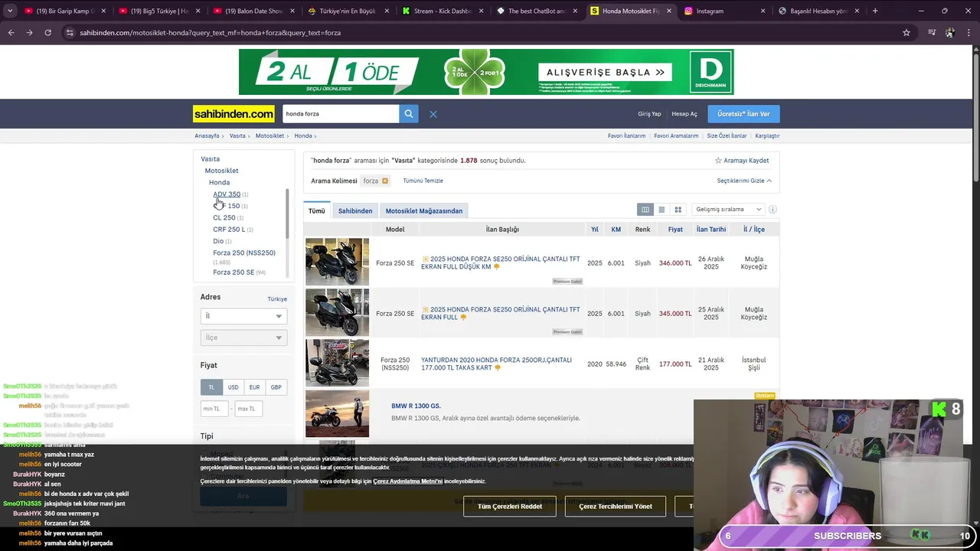The height and width of the screenshot is (551, 980).
Task: Select the Sahibinden results tab
Action: click(355, 210)
